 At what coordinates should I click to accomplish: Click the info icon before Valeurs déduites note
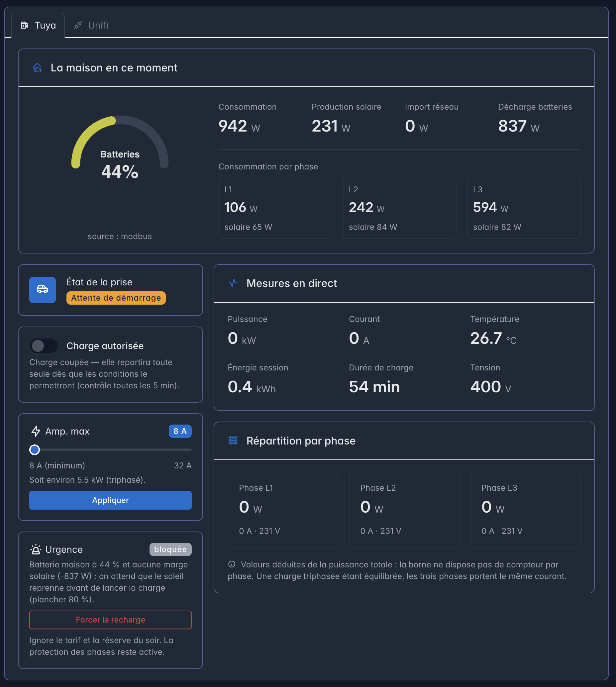[x=232, y=564]
